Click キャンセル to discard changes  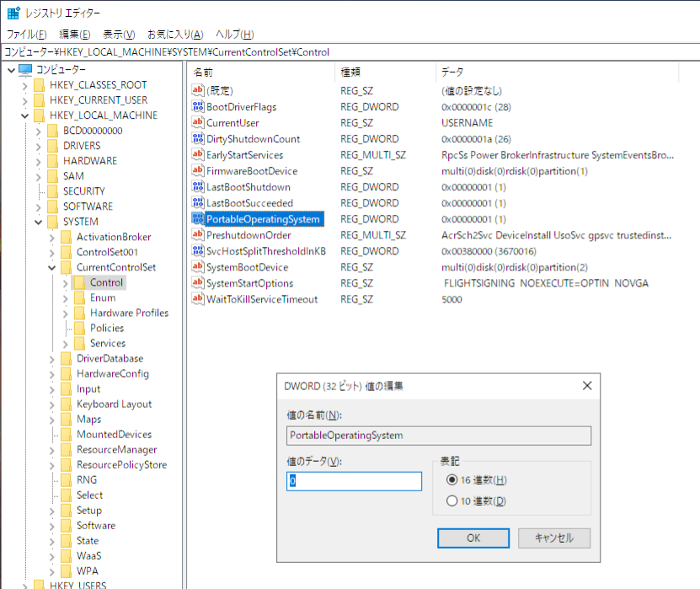(554, 538)
